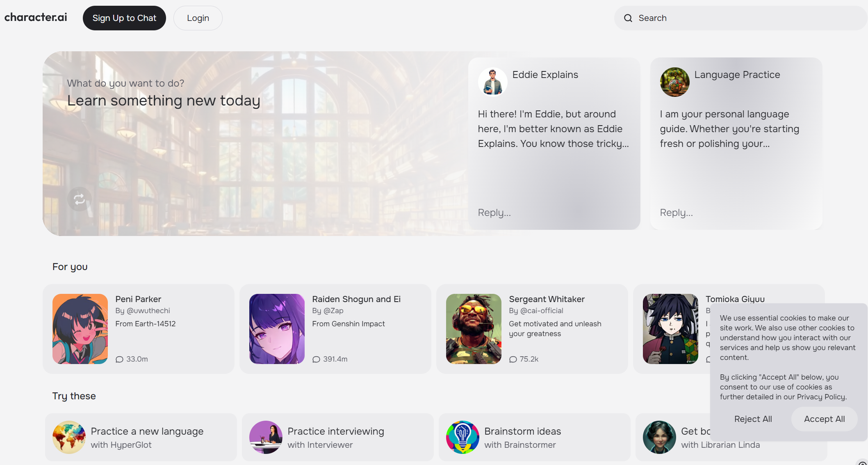Click 'From Earth-14512' description
Screen dimensions: 868x465
pos(146,324)
